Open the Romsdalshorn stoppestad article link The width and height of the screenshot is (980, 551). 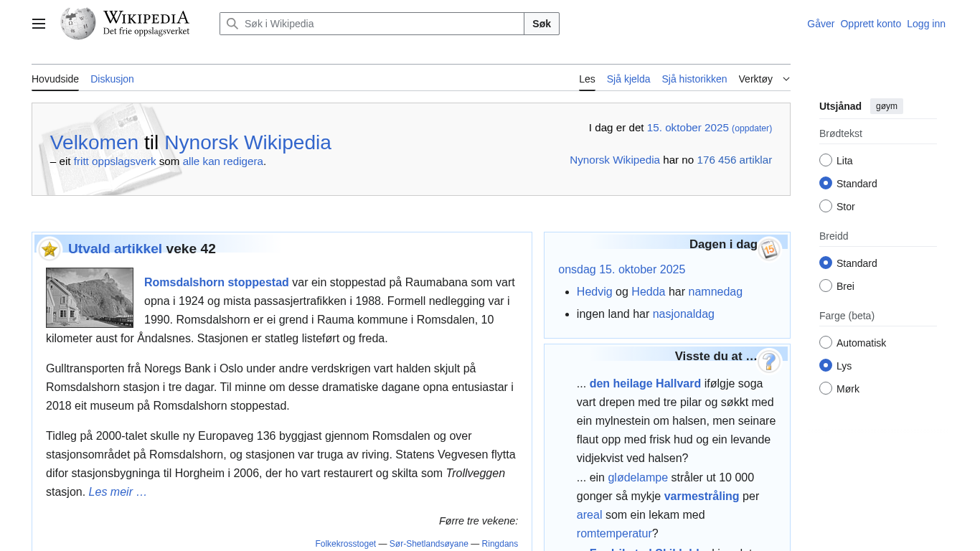coord(217,283)
